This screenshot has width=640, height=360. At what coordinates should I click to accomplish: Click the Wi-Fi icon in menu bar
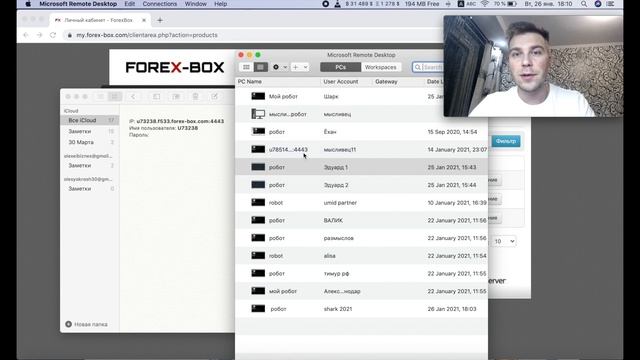tap(484, 4)
